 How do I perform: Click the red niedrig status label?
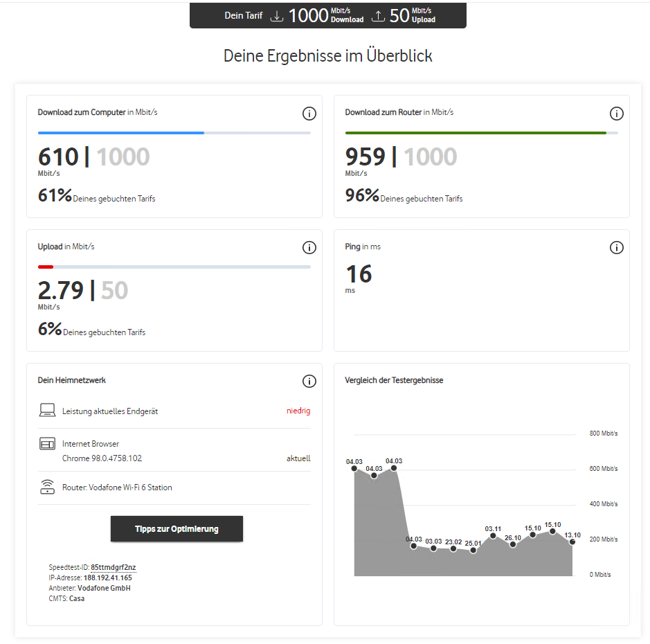pyautogui.click(x=298, y=411)
